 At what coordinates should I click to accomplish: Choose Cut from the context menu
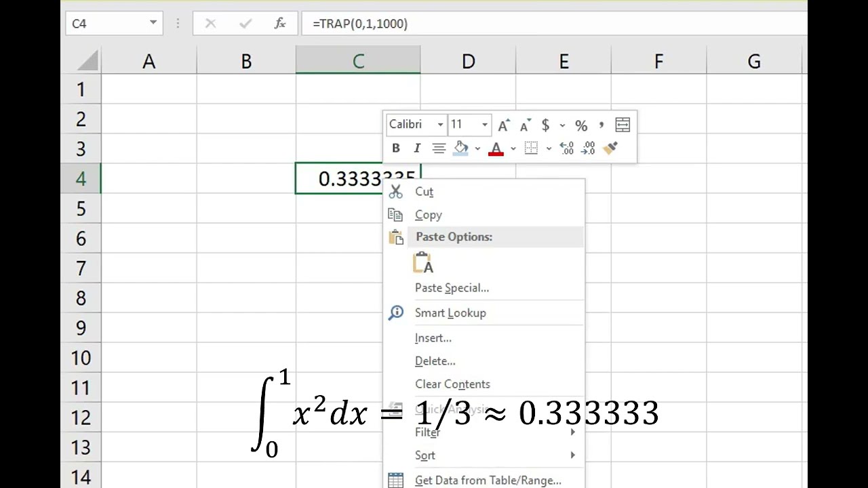484,192
